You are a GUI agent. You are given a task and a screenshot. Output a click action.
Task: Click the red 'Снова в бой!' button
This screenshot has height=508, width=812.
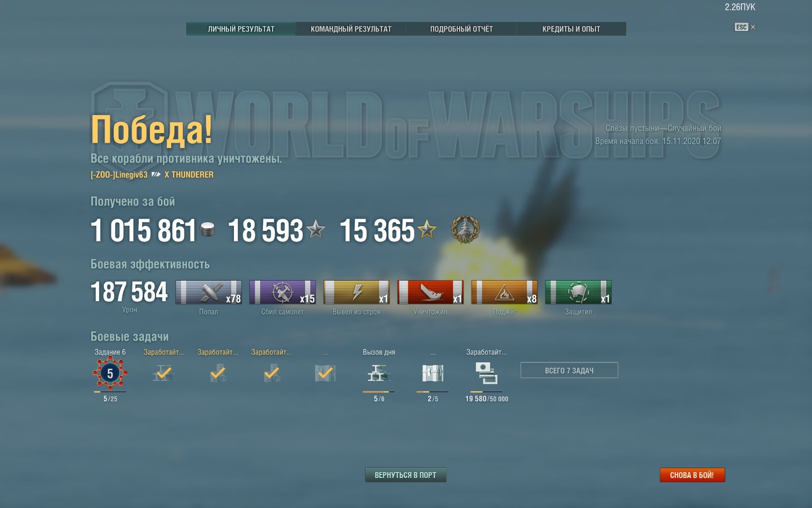(x=692, y=475)
